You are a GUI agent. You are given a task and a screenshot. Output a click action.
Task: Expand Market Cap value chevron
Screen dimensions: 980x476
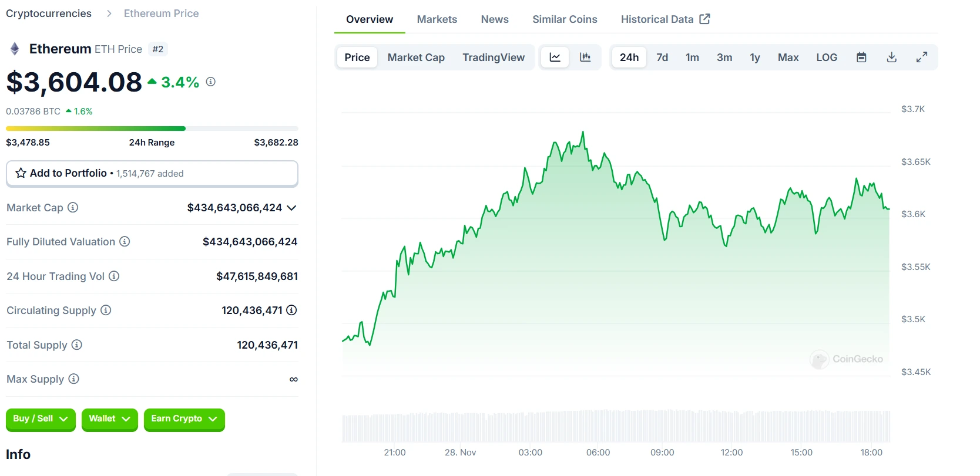coord(291,208)
